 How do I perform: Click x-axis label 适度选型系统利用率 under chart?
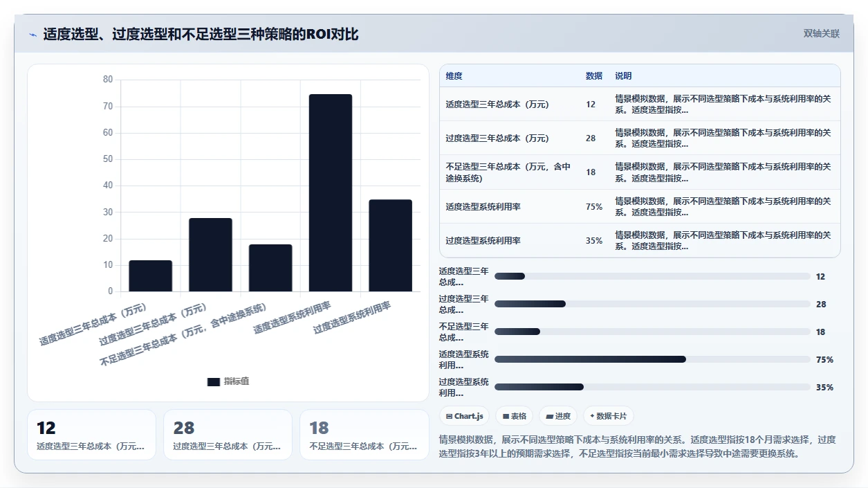292,318
